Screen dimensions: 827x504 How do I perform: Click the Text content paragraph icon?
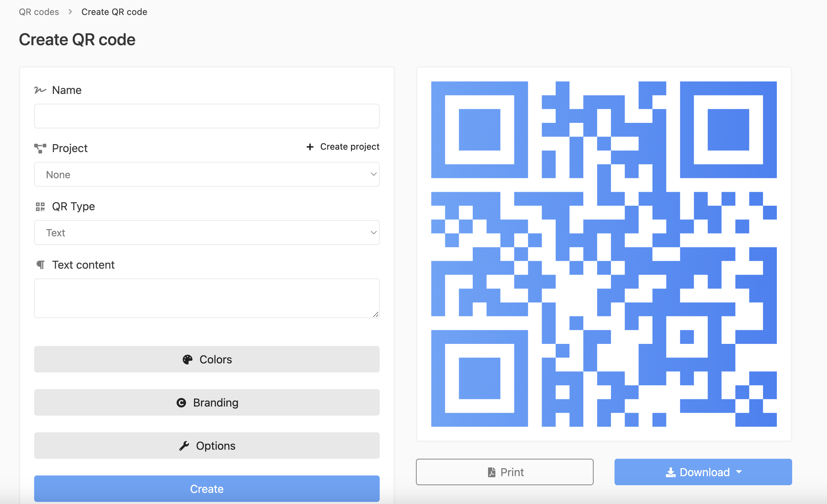[x=40, y=265]
